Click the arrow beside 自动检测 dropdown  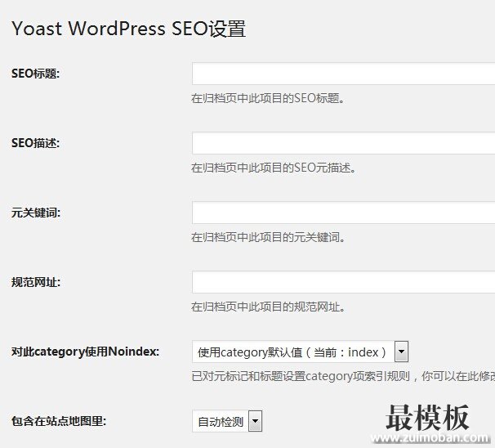point(255,422)
